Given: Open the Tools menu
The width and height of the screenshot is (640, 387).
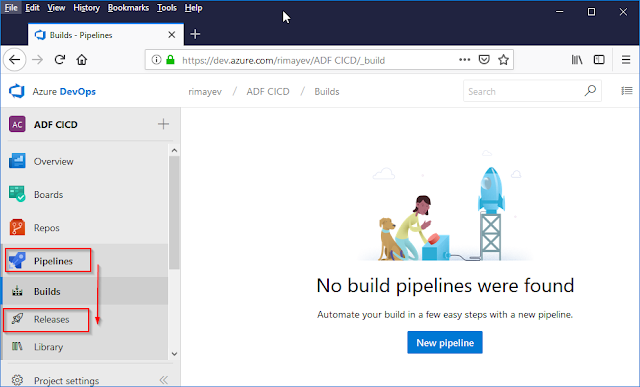Looking at the screenshot, I should point(167,8).
